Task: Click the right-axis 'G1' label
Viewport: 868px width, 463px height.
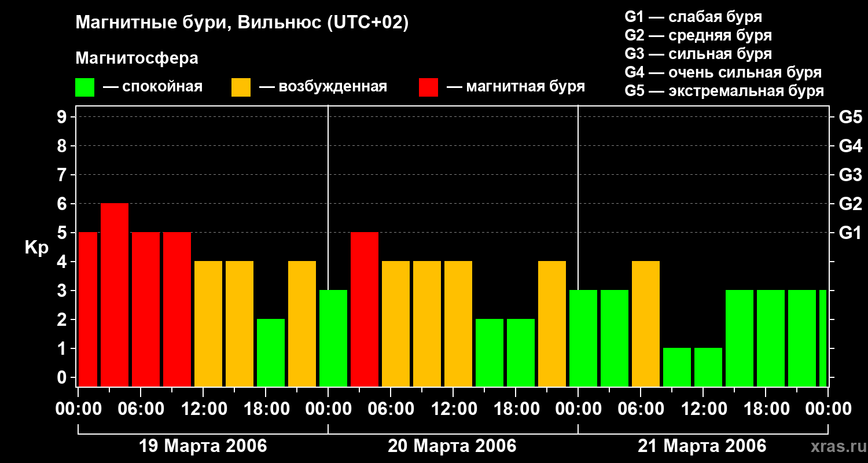Action: pos(851,233)
